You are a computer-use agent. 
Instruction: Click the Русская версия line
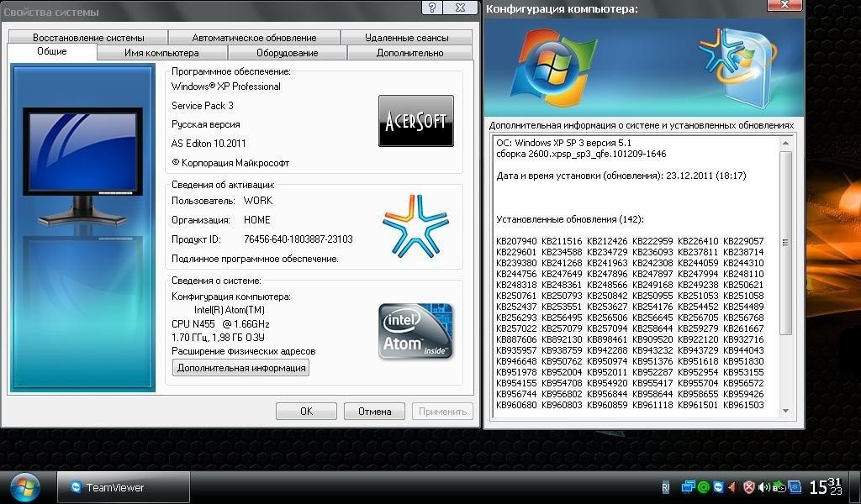205,124
